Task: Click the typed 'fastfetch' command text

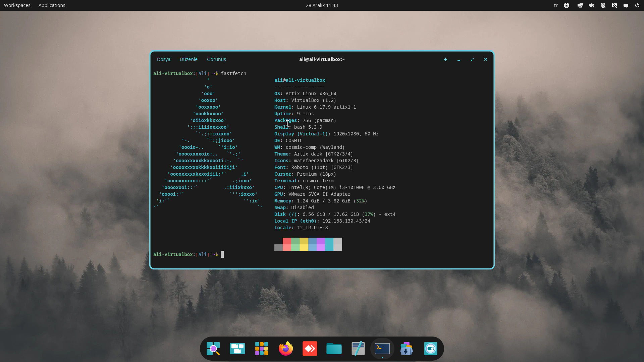Action: pyautogui.click(x=233, y=73)
